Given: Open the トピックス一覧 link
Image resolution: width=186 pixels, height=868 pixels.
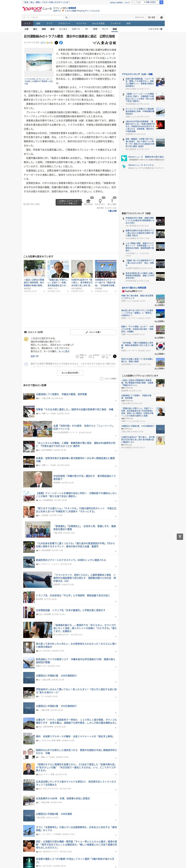Looking at the screenshot, I should pos(155,29).
